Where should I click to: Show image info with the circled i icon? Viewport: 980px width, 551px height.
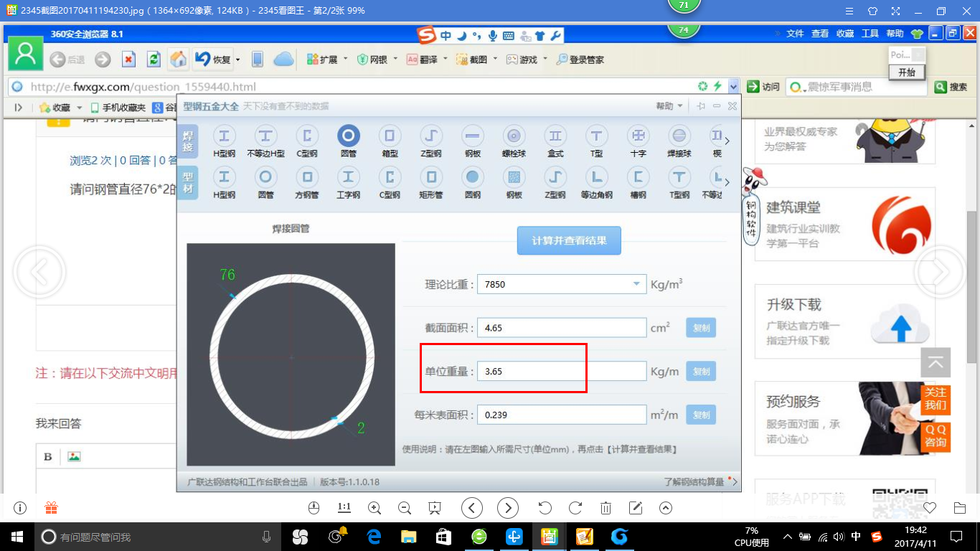(20, 508)
